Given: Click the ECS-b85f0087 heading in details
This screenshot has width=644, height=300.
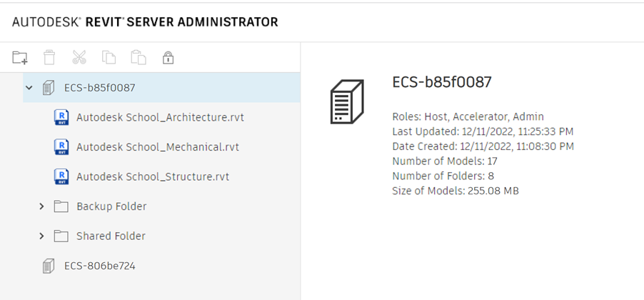Looking at the screenshot, I should [441, 82].
